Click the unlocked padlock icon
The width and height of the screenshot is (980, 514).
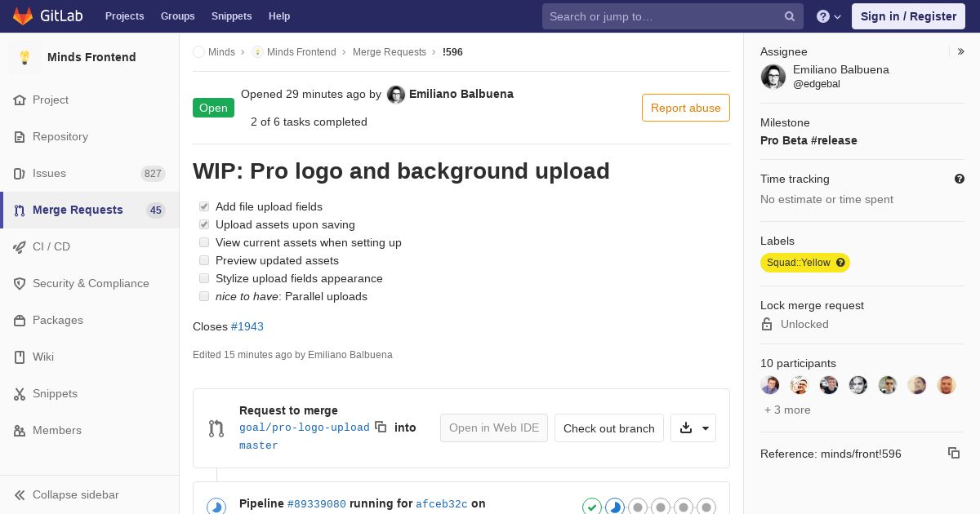[767, 324]
